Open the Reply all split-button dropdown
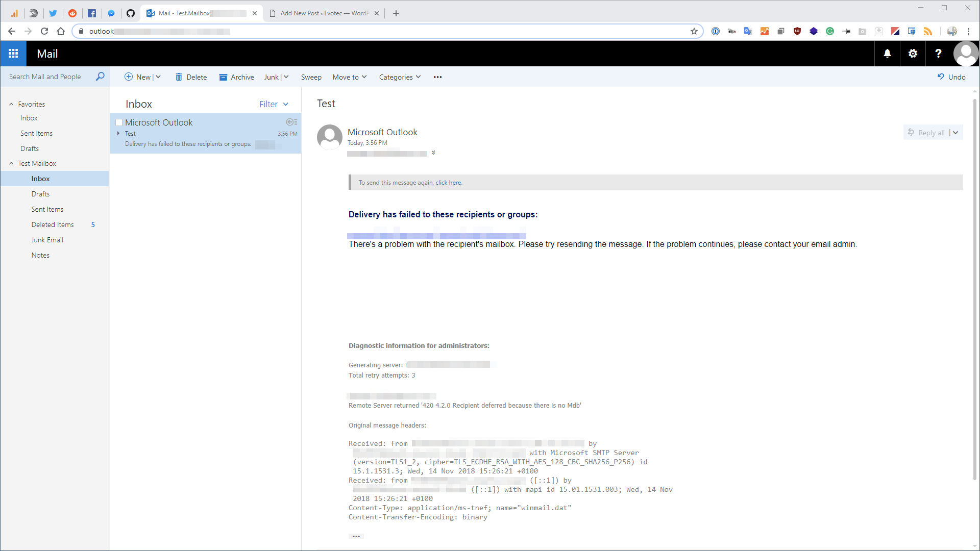 pos(955,132)
